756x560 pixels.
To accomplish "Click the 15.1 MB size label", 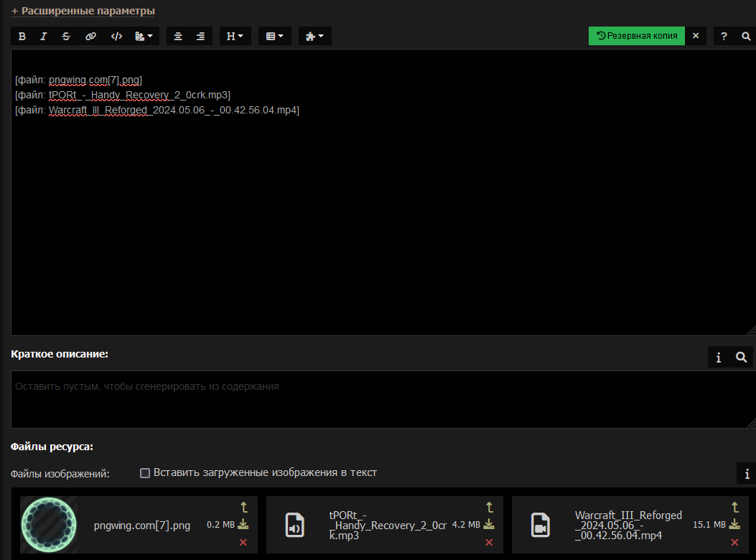I will click(x=709, y=524).
